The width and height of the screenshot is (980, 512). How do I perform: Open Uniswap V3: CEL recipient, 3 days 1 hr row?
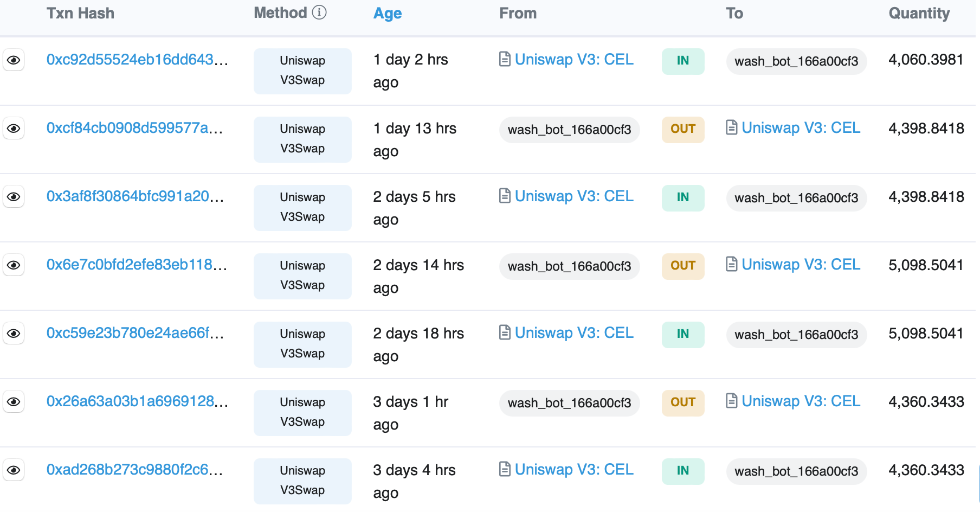801,401
